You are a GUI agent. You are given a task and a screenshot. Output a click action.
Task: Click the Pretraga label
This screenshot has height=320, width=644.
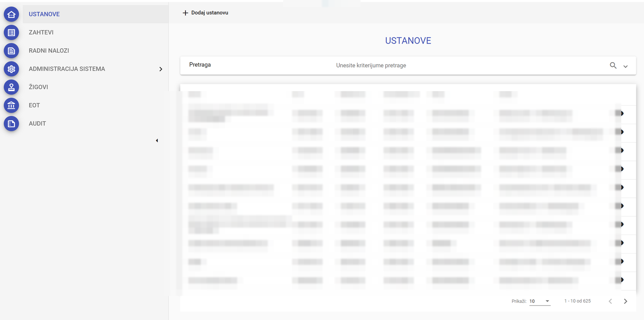point(200,64)
